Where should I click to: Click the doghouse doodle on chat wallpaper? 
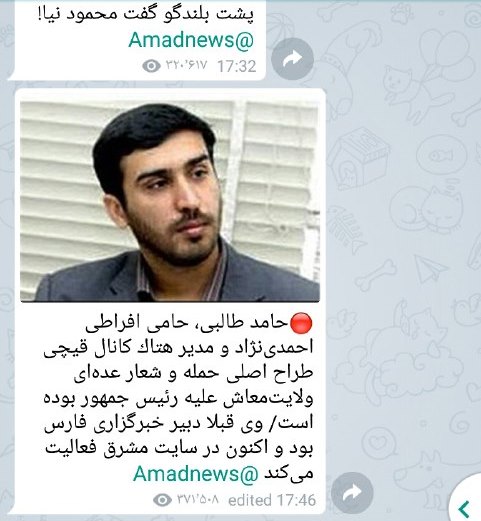pos(362,159)
